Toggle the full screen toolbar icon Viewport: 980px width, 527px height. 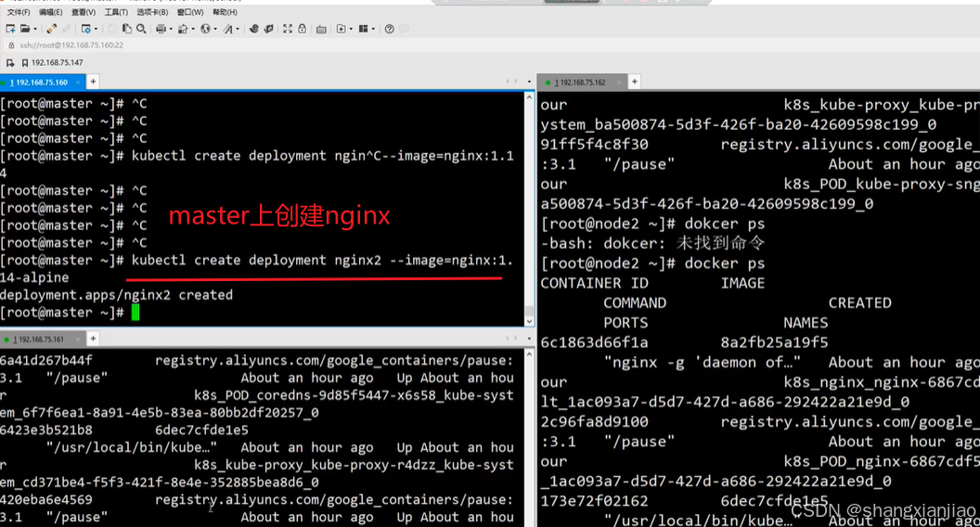(x=288, y=29)
